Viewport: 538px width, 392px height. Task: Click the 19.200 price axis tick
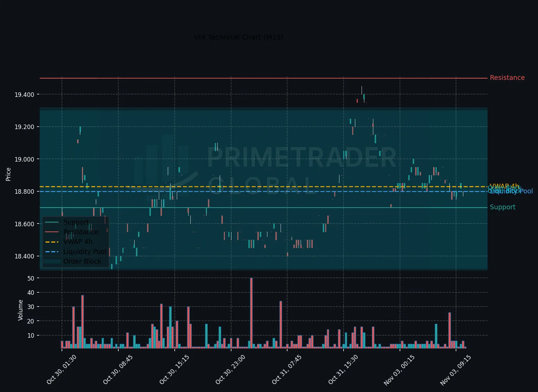click(x=24, y=127)
